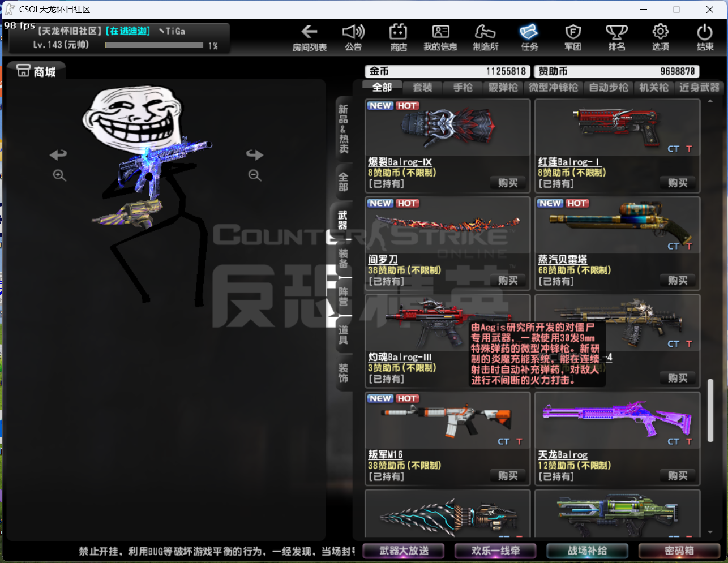Buy the 叛军M16 rifle
The image size is (728, 563).
coord(508,476)
